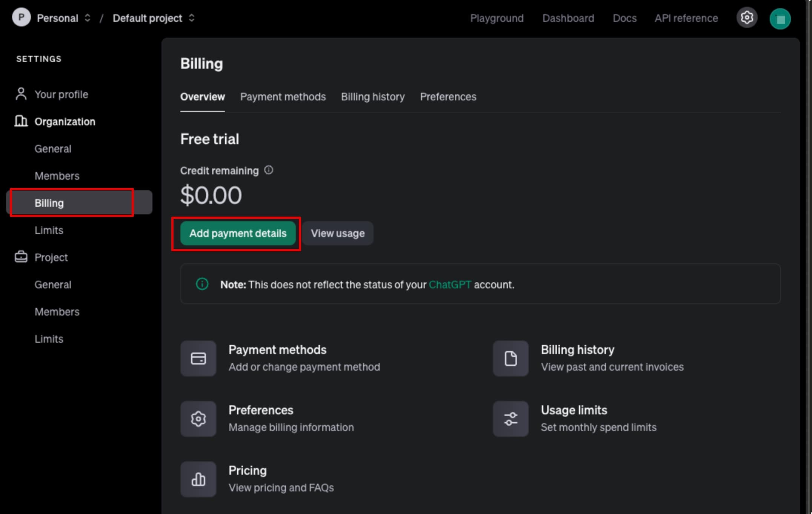
Task: Switch to the Payment methods tab
Action: tap(283, 97)
